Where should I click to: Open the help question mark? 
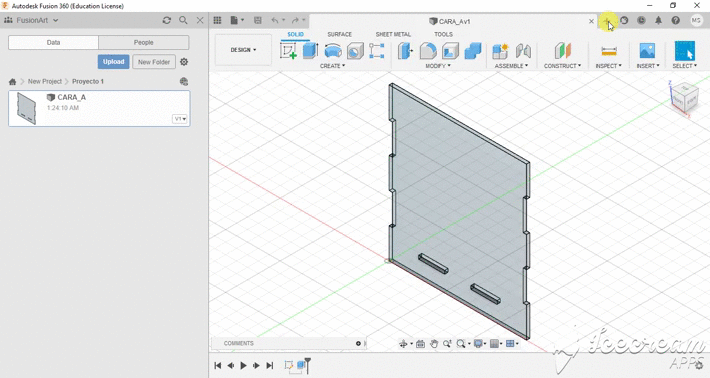click(676, 20)
